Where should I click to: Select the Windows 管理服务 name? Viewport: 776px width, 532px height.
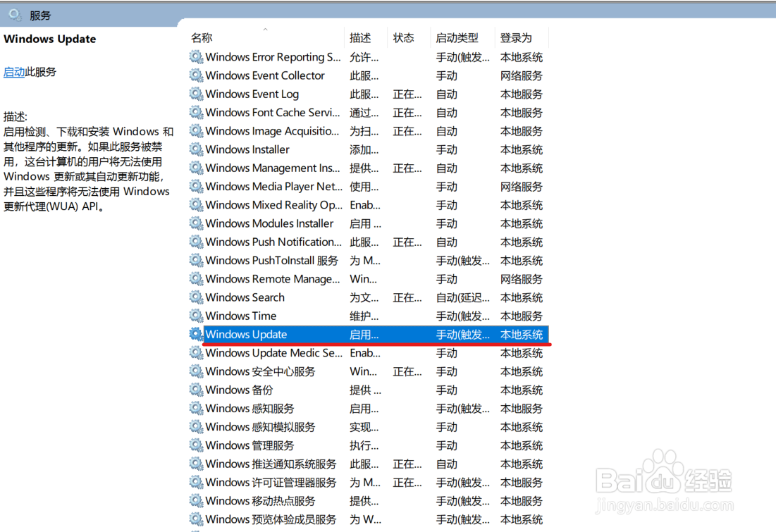point(250,445)
